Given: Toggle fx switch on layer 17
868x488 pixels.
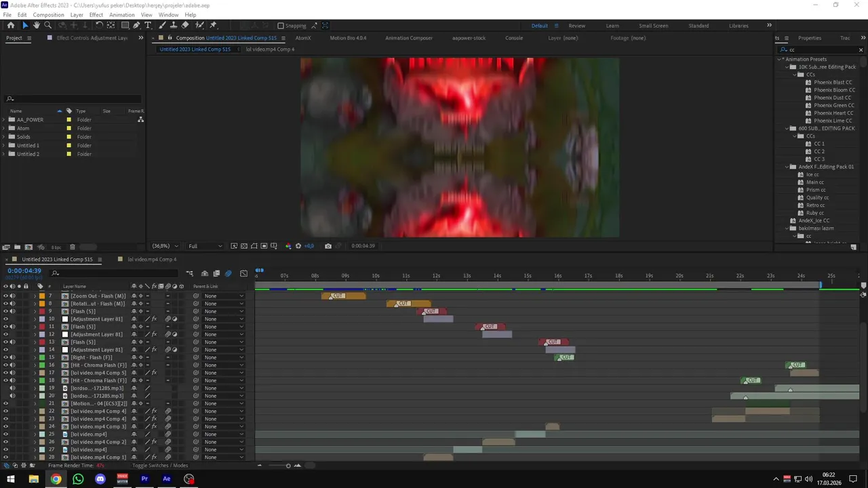Looking at the screenshot, I should [154, 373].
